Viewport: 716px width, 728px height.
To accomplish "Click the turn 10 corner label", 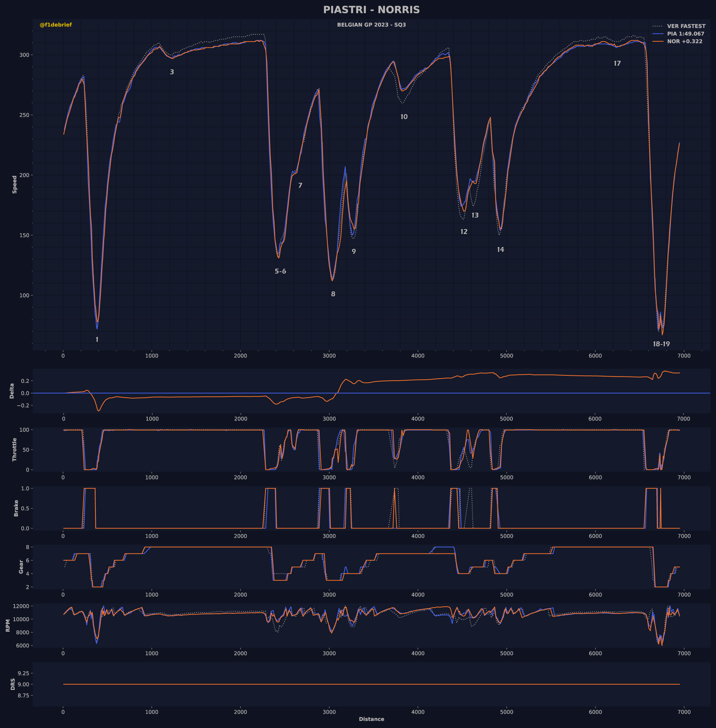I will [404, 117].
